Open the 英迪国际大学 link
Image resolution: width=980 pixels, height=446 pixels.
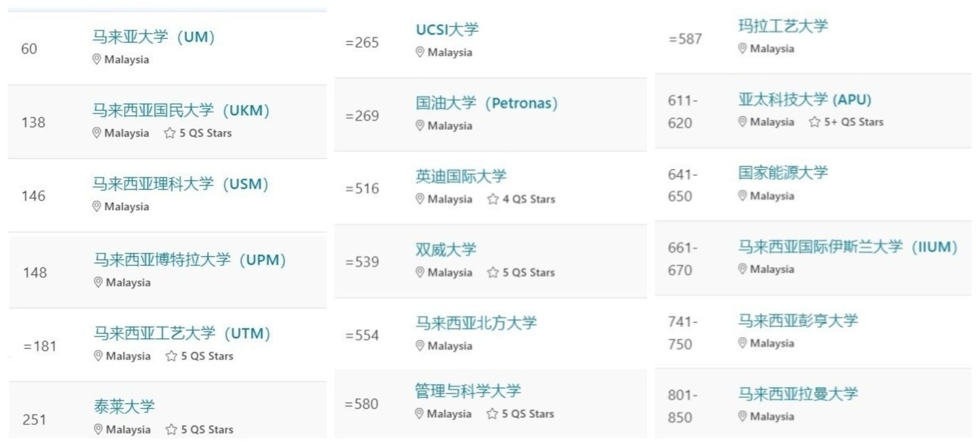coord(461,176)
